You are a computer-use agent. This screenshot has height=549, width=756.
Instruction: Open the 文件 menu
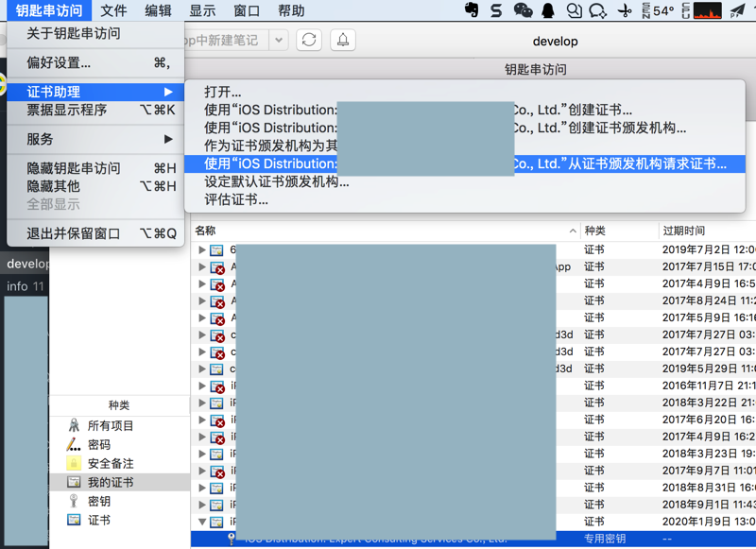(x=113, y=10)
